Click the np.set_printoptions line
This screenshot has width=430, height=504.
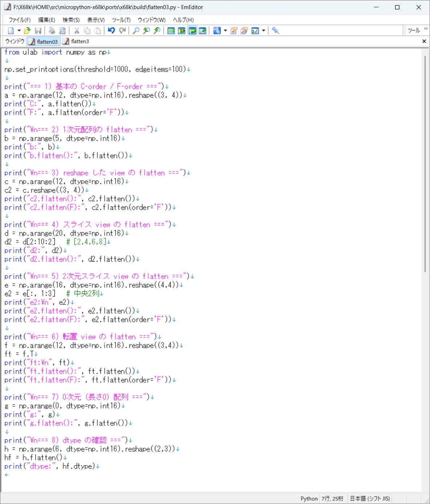[97, 69]
